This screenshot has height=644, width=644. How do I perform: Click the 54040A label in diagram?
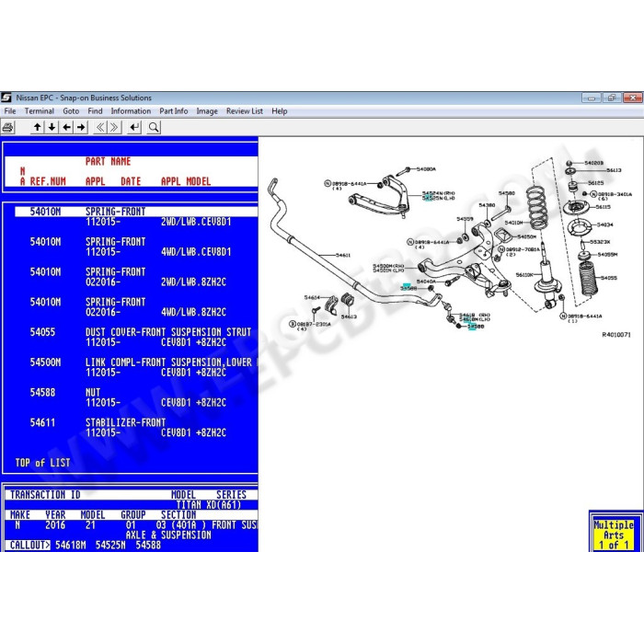(426, 282)
